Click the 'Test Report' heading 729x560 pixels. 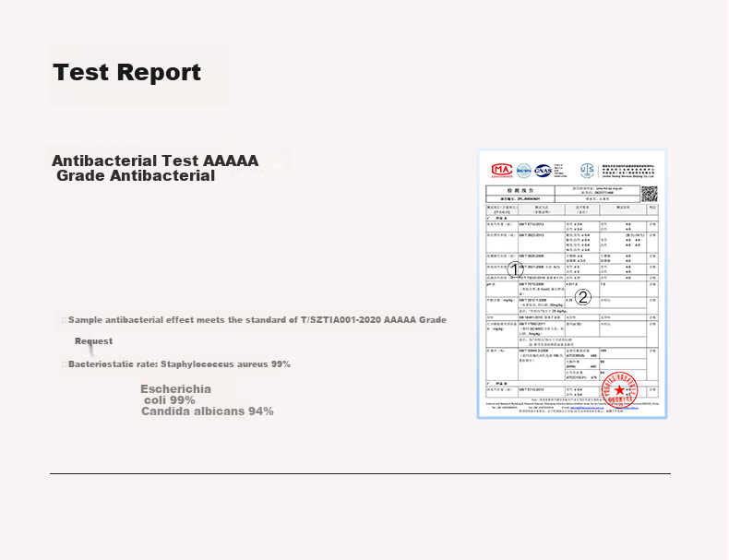127,73
